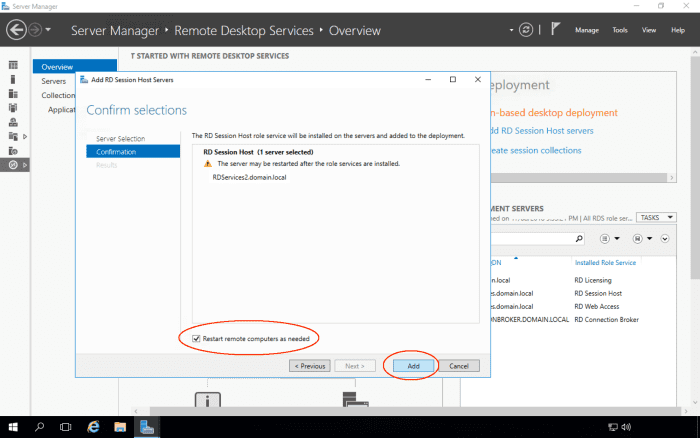Click the Server Manager taskbar icon
The image size is (700, 438).
[x=147, y=427]
